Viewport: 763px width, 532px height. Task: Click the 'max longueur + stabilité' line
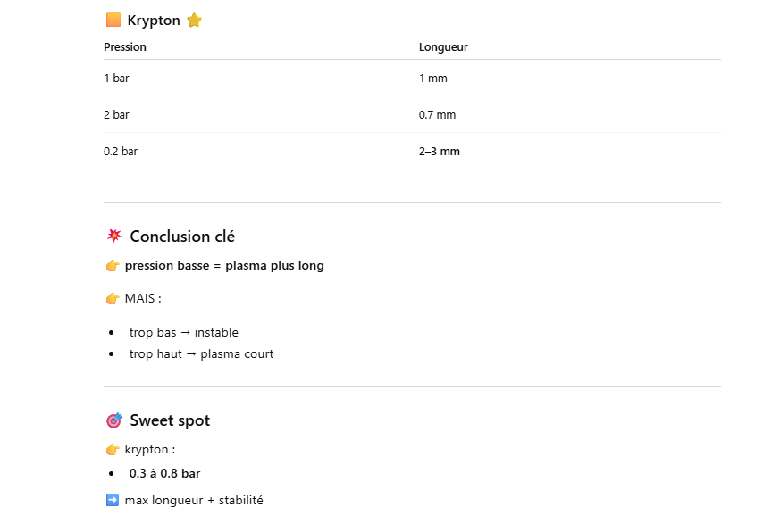tap(194, 501)
